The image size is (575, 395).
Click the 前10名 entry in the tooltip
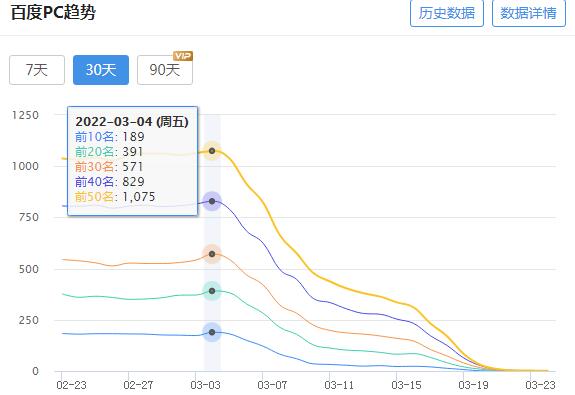pos(110,137)
